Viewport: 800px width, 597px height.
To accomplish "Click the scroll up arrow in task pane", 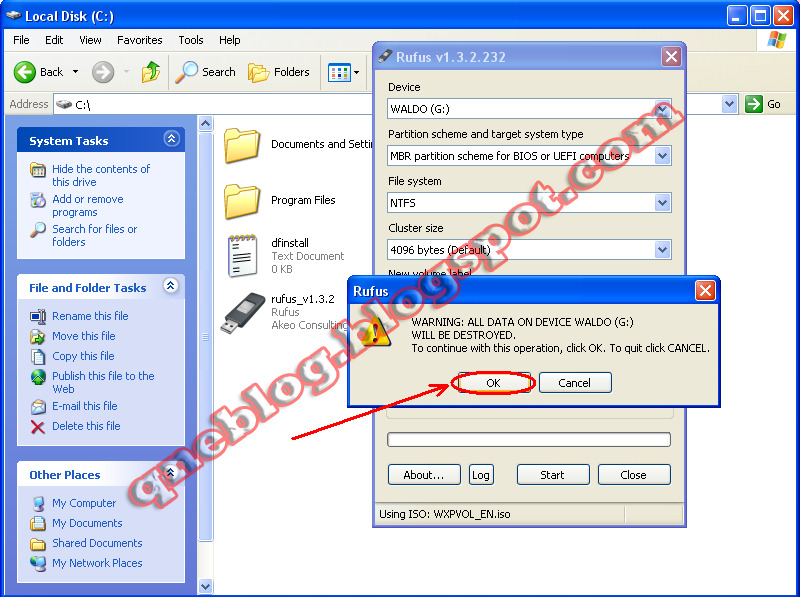I will click(x=205, y=123).
